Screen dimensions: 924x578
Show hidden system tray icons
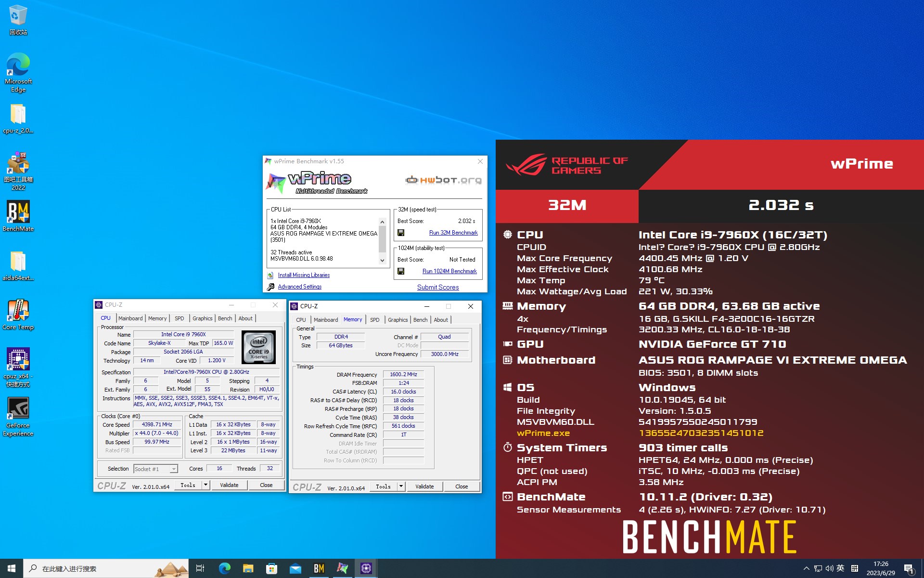(806, 568)
